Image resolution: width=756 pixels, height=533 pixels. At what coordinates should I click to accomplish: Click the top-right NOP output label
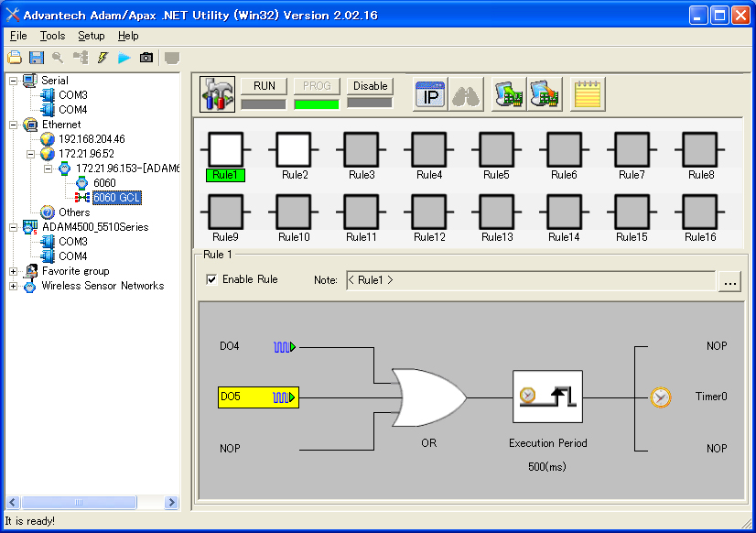717,346
